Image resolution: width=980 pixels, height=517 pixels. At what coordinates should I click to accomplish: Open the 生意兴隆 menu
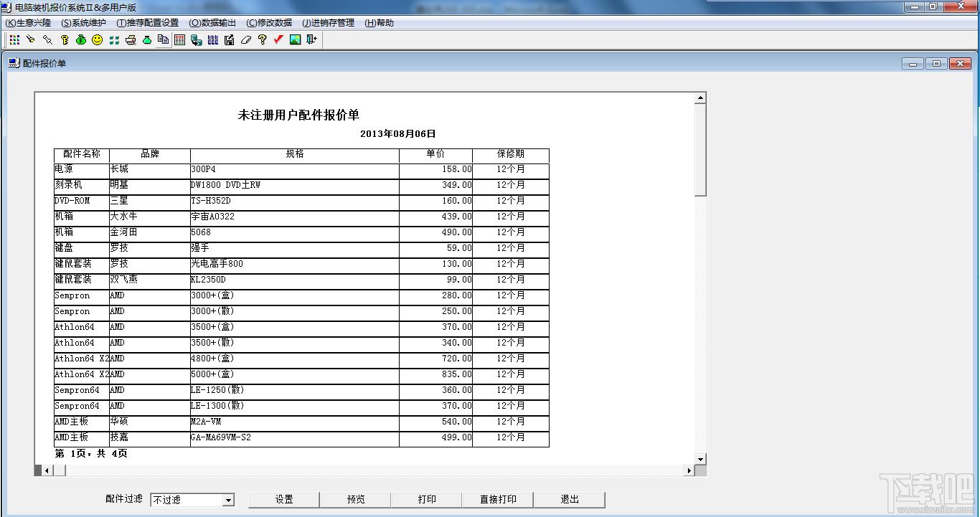pos(28,23)
